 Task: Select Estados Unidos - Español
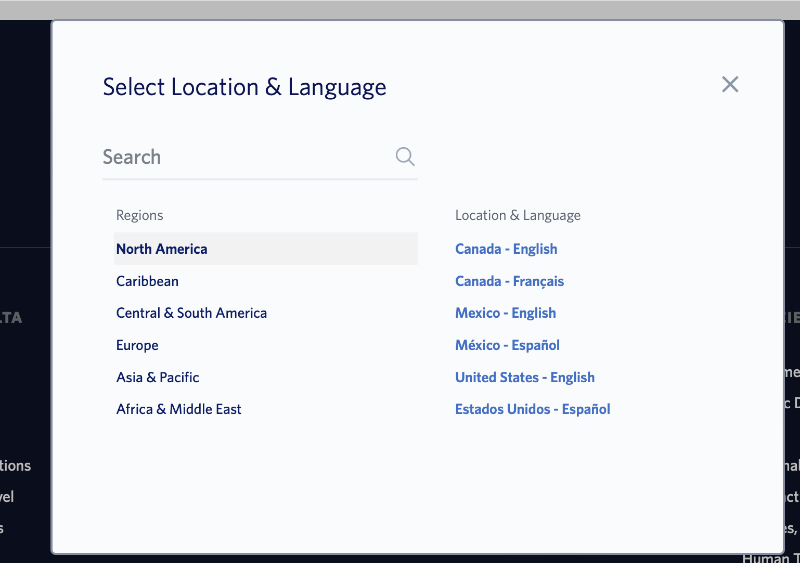[533, 409]
